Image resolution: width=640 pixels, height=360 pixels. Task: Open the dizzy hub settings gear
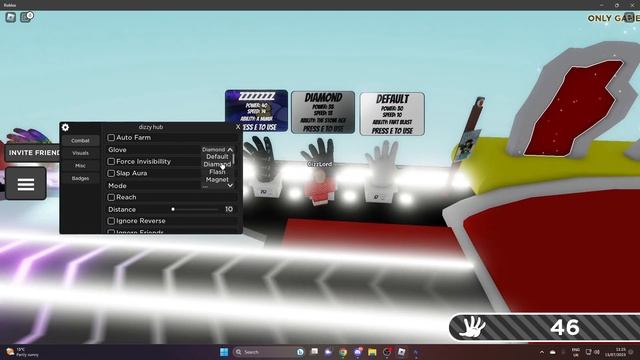[x=65, y=127]
